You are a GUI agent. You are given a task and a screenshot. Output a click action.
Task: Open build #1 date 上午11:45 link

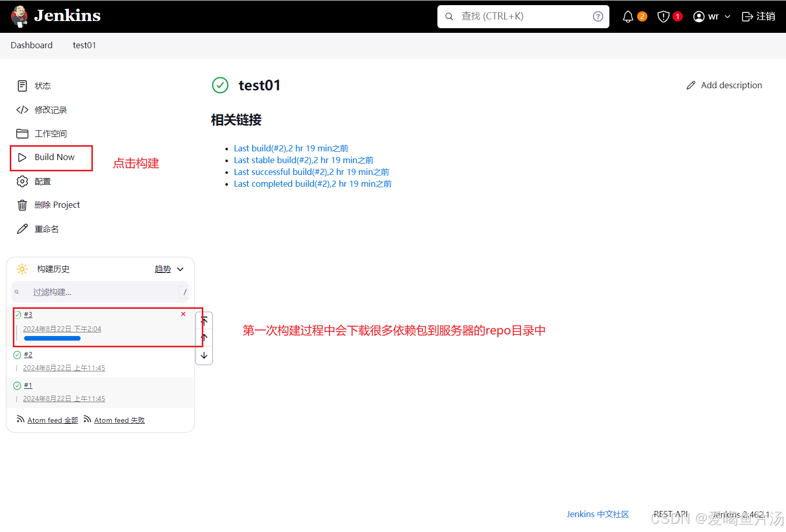click(64, 399)
